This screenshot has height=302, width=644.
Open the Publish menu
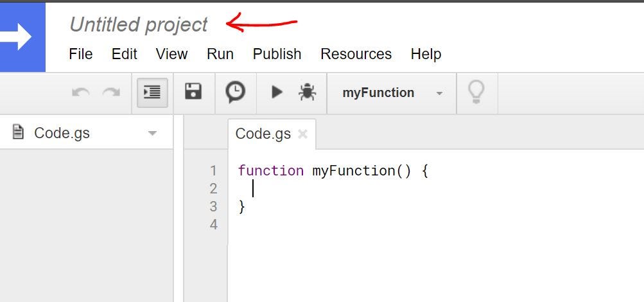[277, 54]
